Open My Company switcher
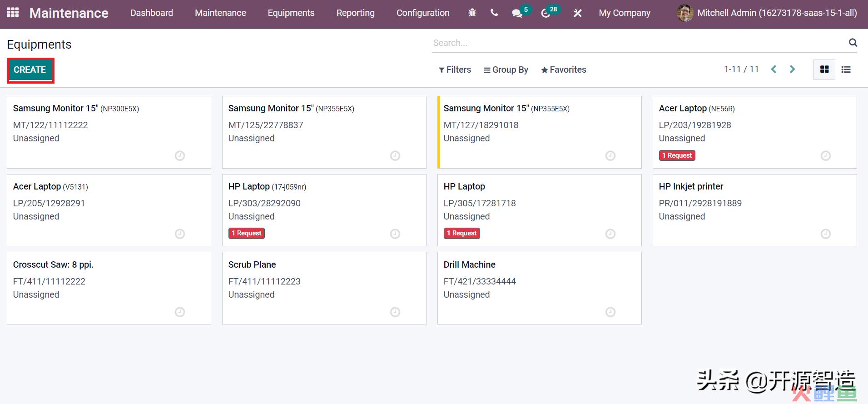The height and width of the screenshot is (404, 868). 625,13
